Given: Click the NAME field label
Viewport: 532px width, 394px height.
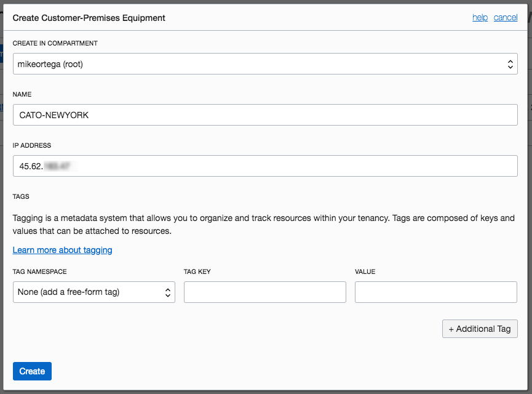Looking at the screenshot, I should click(22, 95).
